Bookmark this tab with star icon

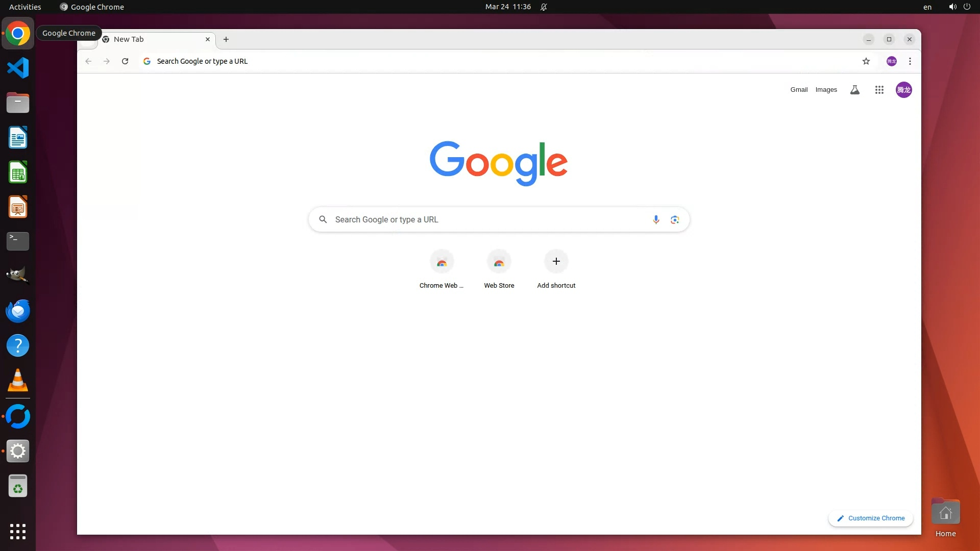[x=866, y=61]
